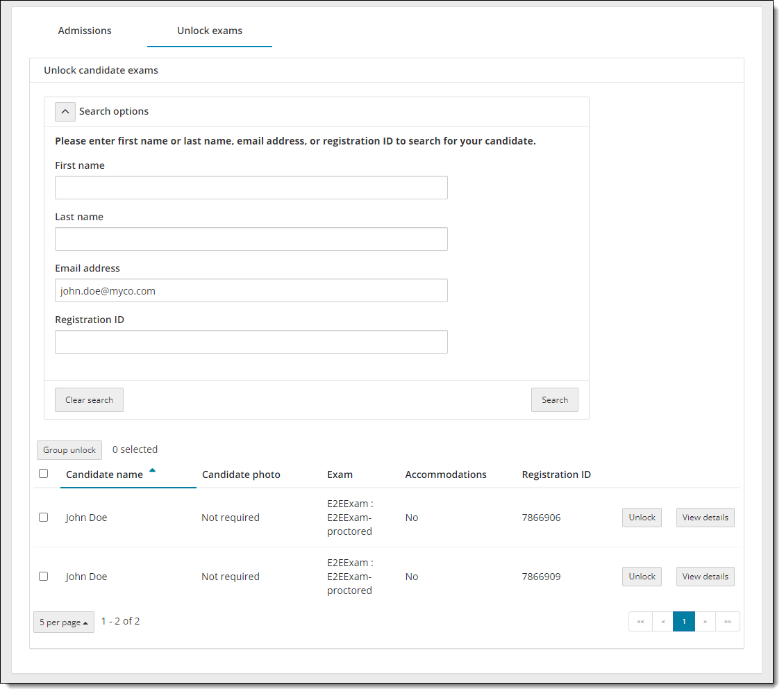Go to the next results page
The image size is (784, 694).
pyautogui.click(x=705, y=622)
